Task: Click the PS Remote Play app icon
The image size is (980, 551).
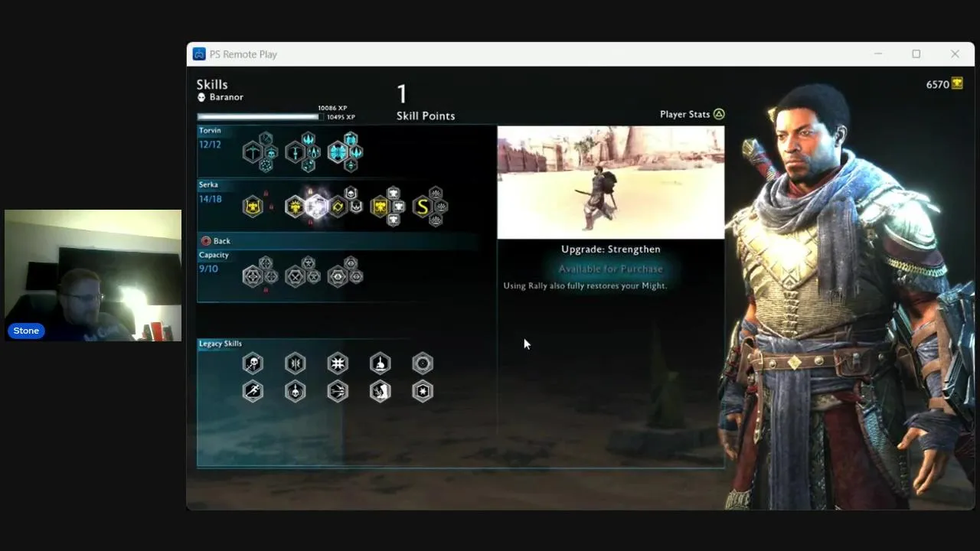Action: pos(199,54)
